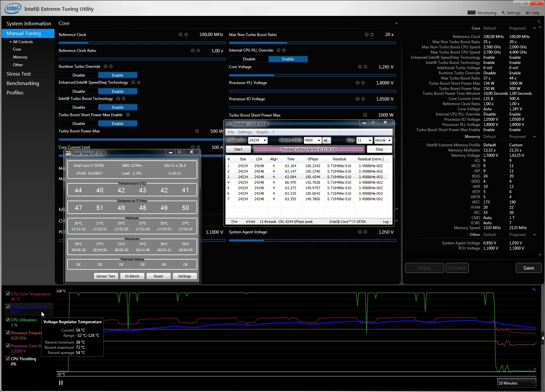Open graph time range dropdown (10 Minutes)
Image resolution: width=545 pixels, height=392 pixels.
[x=517, y=383]
